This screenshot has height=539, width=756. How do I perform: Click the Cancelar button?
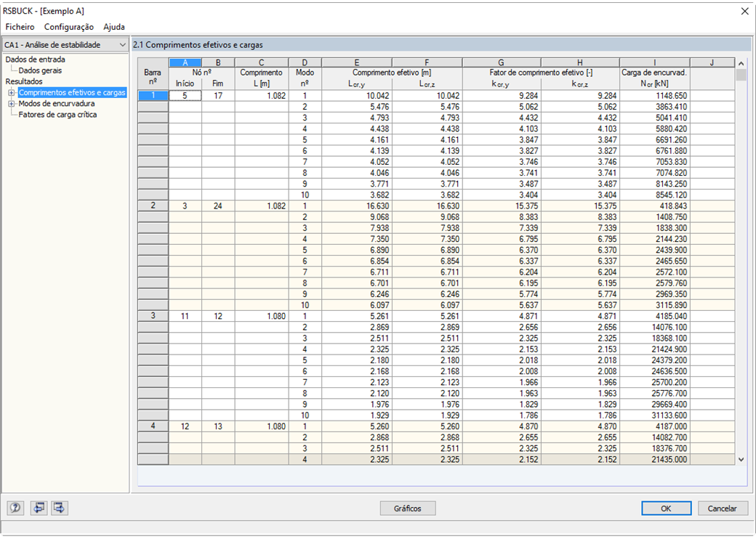pos(722,508)
